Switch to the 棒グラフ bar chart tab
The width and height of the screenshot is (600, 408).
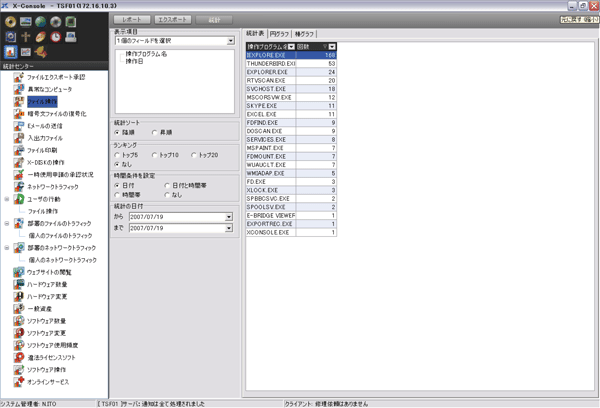click(304, 34)
